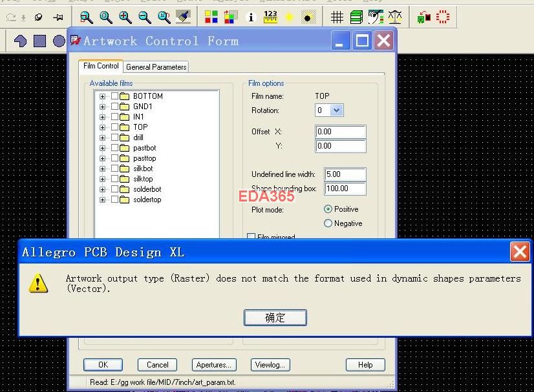Click the Offset Y input field
This screenshot has width=534, height=392.
[341, 146]
